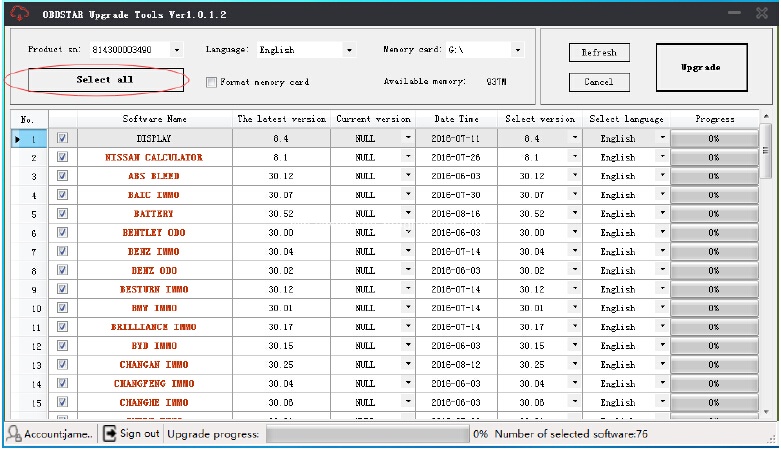The image size is (781, 449).
Task: Click the Available memory value
Action: [x=496, y=82]
